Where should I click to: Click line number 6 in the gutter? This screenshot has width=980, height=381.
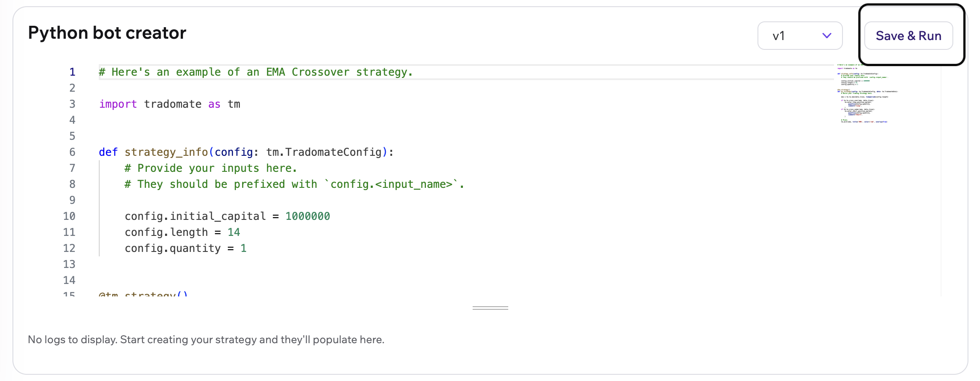[72, 152]
